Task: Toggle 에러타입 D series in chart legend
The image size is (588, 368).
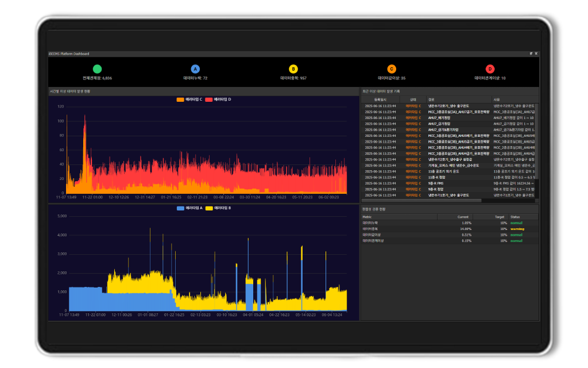Action: [218, 99]
